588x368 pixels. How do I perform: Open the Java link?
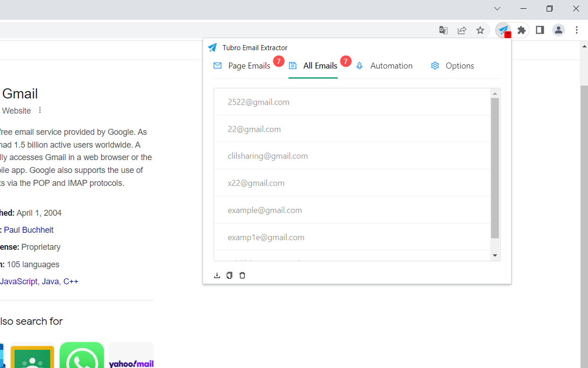(50, 282)
